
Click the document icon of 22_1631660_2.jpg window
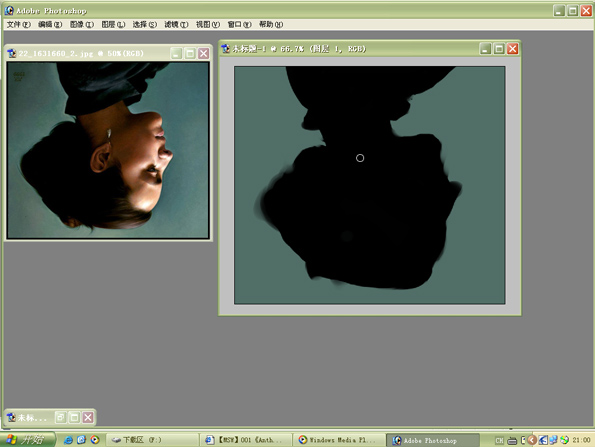tap(12, 53)
